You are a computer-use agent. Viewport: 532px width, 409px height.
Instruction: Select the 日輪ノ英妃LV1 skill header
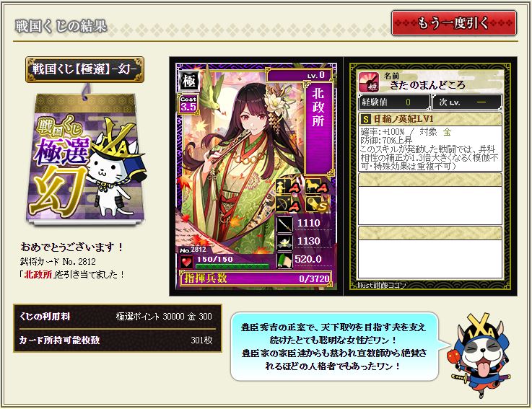(430, 119)
